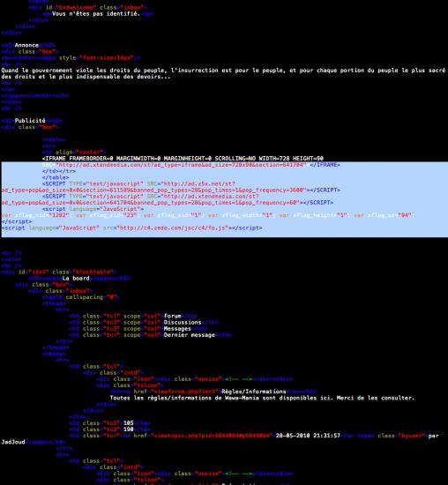
Task: Click the line starting "var zflag_cid"
Action: click(208, 215)
